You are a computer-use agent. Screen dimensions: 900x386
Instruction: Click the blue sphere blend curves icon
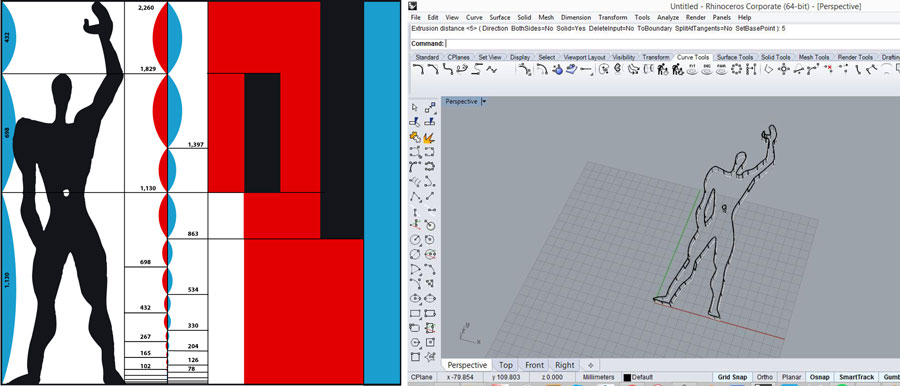pos(558,70)
